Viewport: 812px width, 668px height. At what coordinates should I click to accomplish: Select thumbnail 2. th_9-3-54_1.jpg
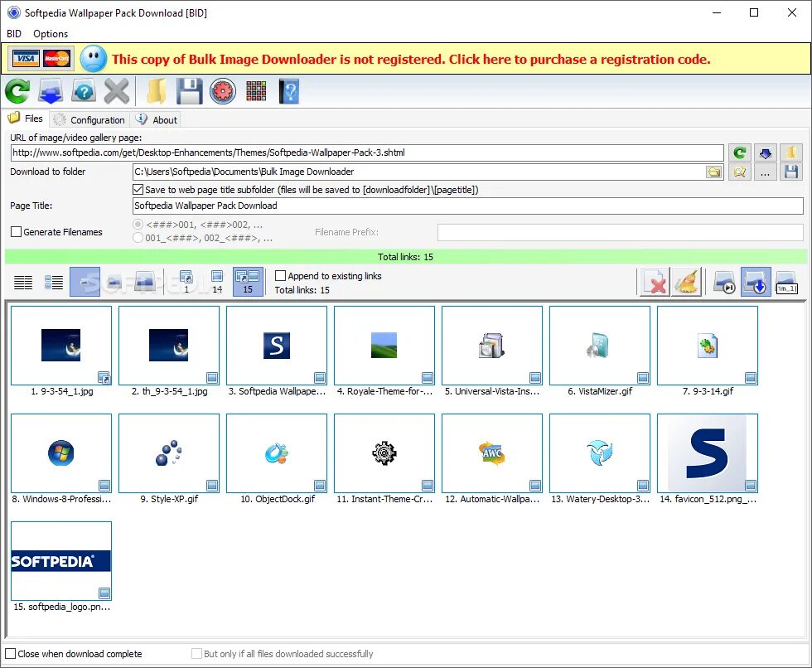(x=169, y=346)
